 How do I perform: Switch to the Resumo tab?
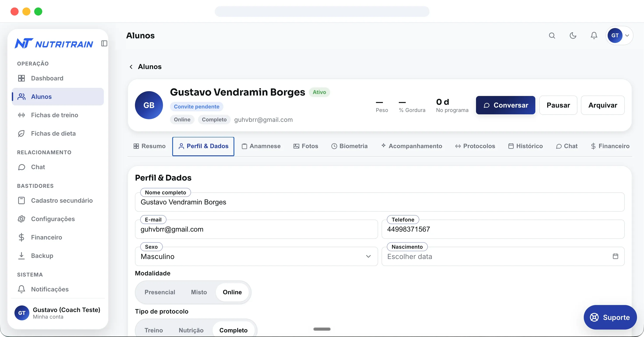pos(149,146)
